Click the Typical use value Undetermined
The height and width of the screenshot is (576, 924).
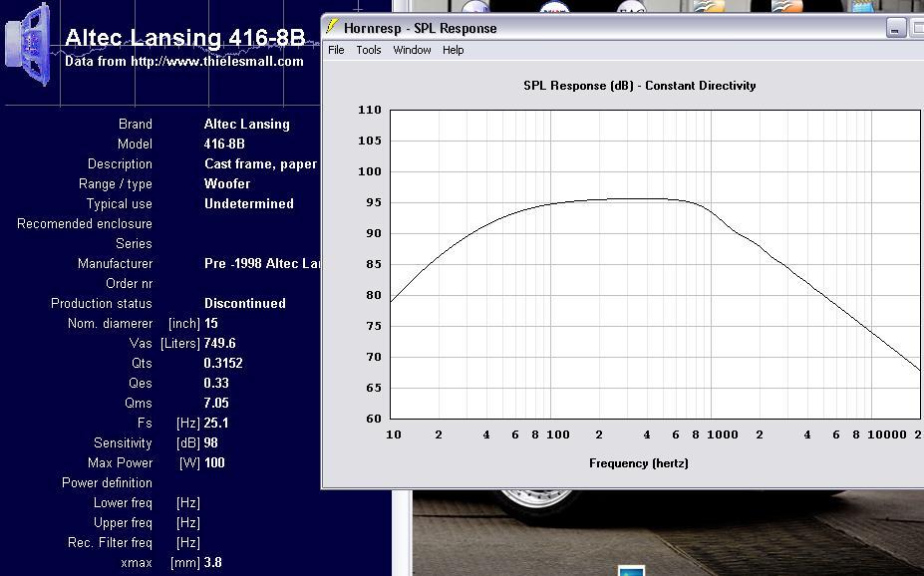248,203
